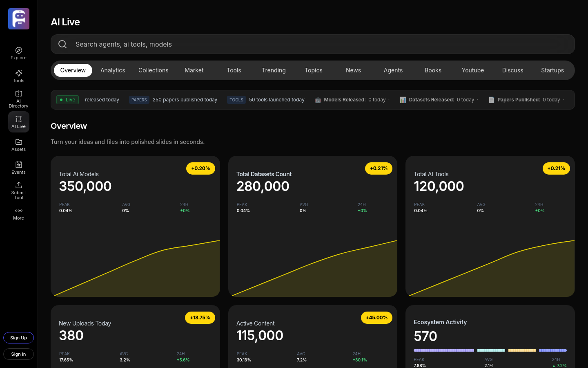Switch to the Trending tab
Viewport: 588px width, 368px height.
click(x=274, y=70)
